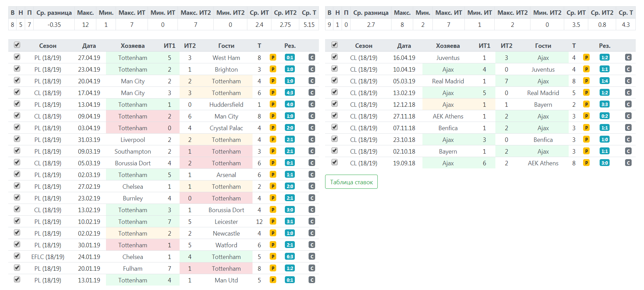Click the Гости header in Ajax table
This screenshot has height=290, width=644.
point(543,46)
